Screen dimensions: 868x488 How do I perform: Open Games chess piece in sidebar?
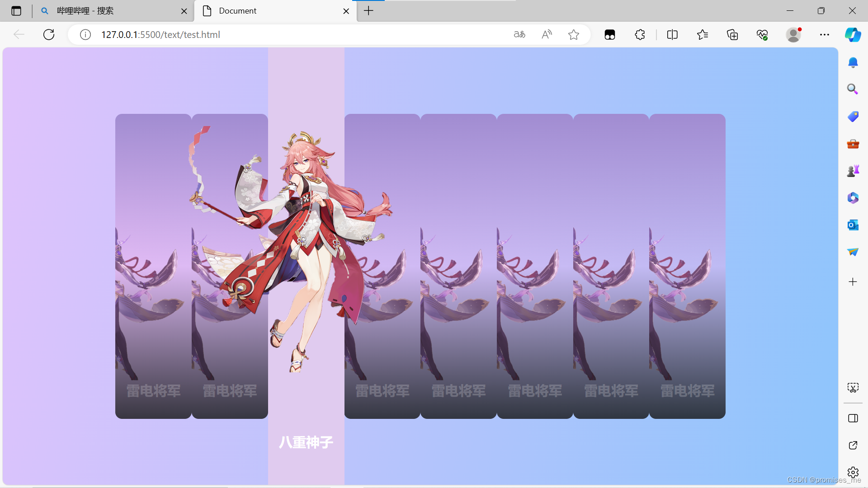pyautogui.click(x=853, y=171)
